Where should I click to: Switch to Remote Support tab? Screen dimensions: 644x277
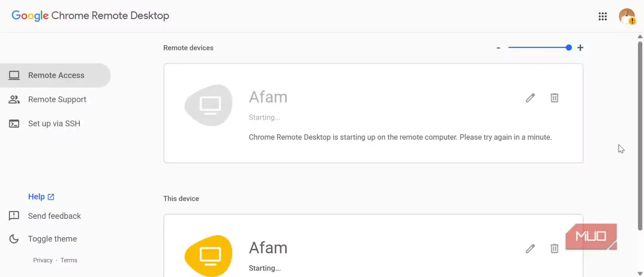(55, 99)
